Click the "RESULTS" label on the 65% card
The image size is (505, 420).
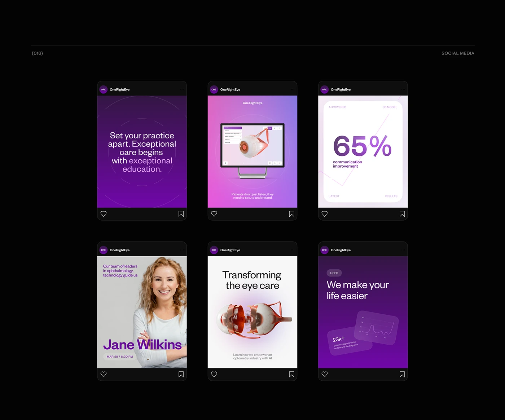tap(391, 196)
